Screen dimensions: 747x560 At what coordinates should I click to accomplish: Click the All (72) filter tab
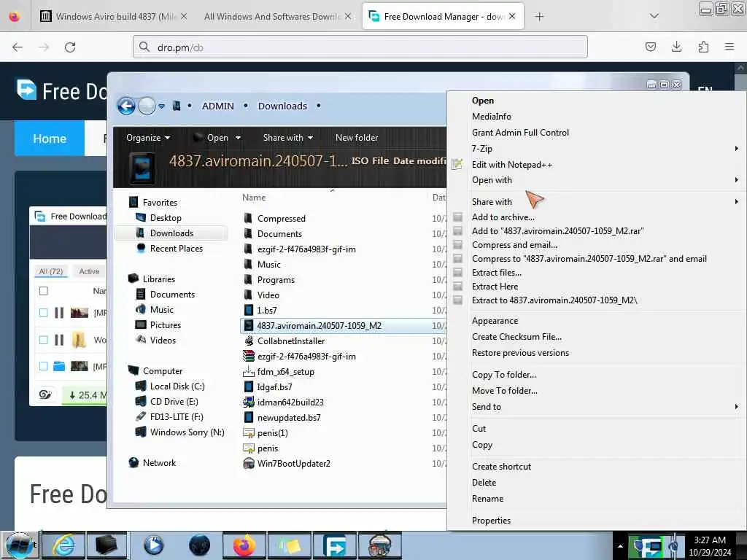(51, 271)
